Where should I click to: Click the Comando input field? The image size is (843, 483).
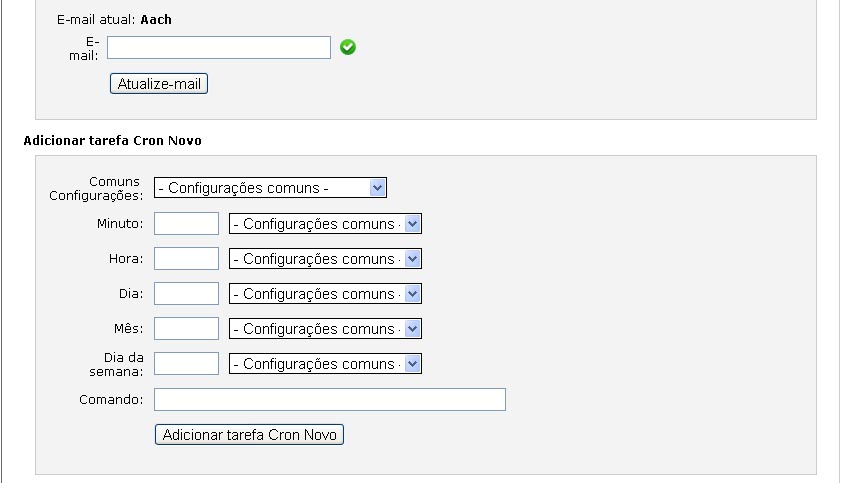click(x=330, y=400)
